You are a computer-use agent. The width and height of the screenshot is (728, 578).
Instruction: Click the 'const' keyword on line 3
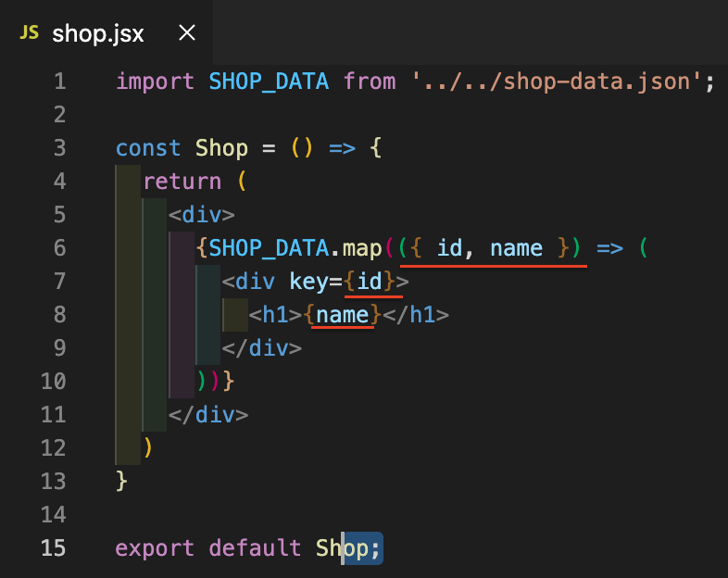point(148,148)
